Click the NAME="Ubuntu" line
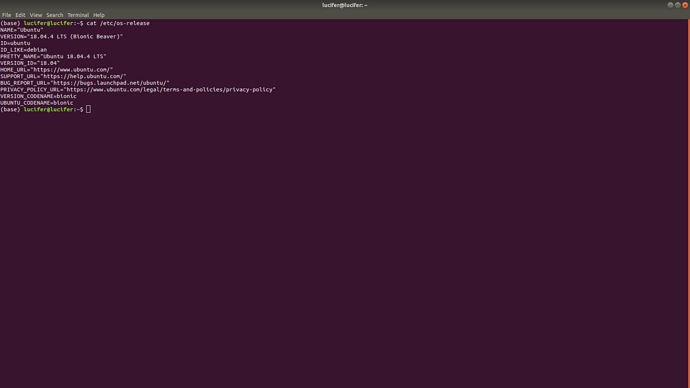This screenshot has width=690, height=388. [x=22, y=30]
